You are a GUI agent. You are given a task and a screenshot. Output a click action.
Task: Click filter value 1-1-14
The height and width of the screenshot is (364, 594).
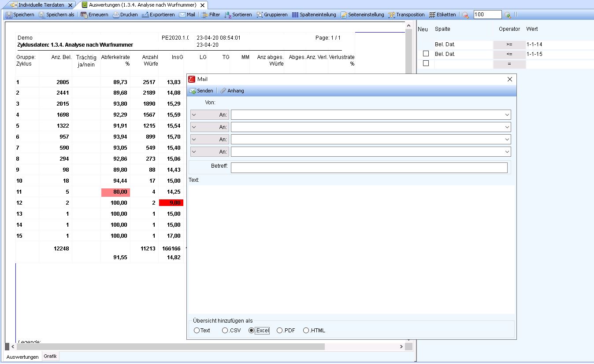(535, 44)
